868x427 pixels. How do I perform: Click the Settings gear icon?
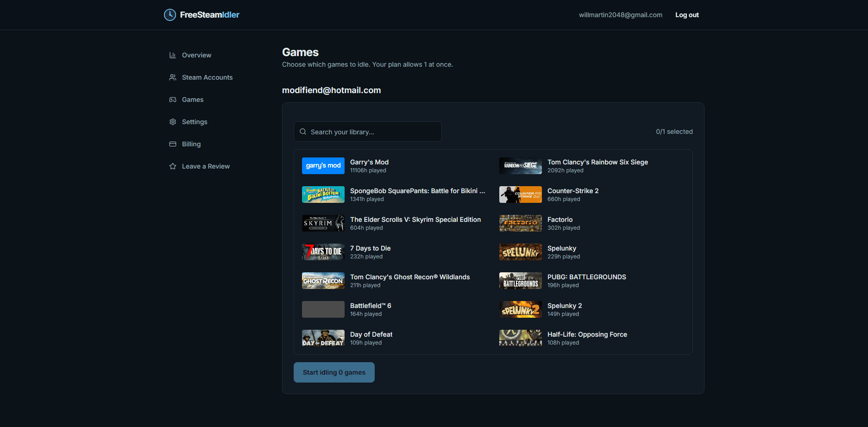pos(173,122)
